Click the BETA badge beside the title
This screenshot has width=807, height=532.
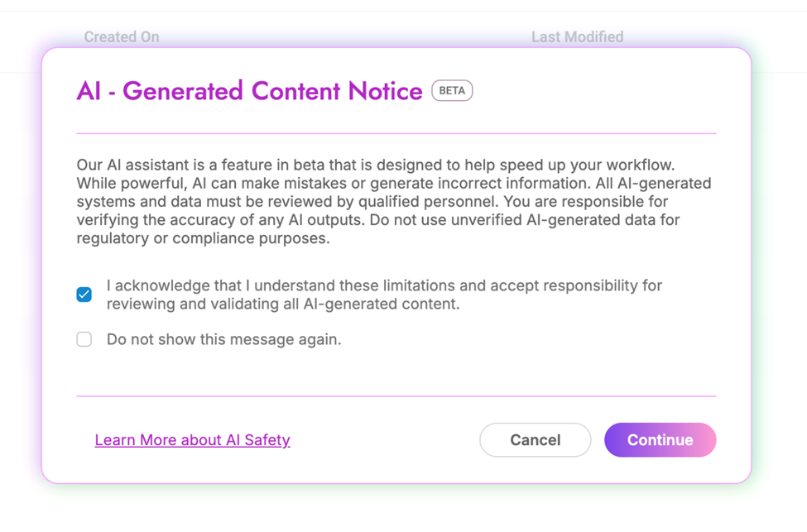(x=452, y=91)
